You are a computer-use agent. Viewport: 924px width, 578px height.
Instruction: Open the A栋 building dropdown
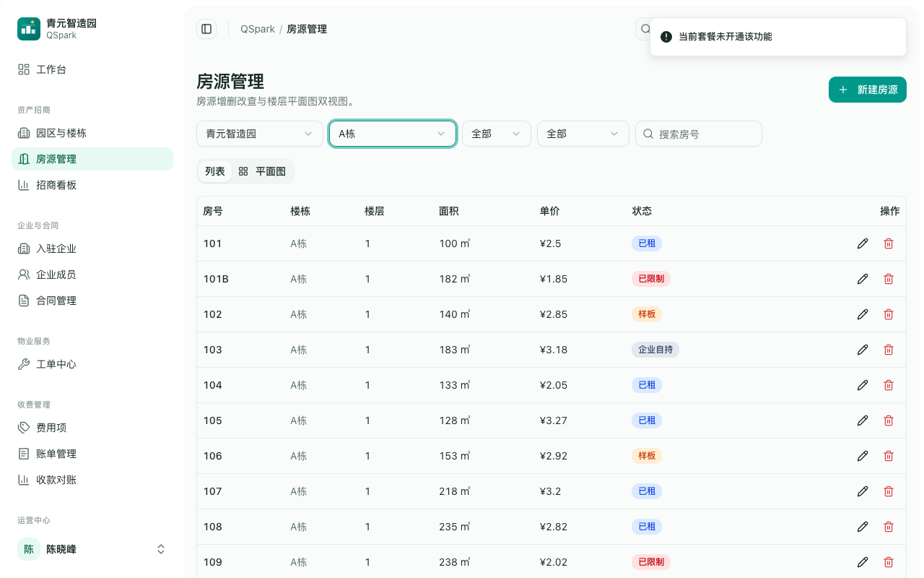click(x=393, y=134)
